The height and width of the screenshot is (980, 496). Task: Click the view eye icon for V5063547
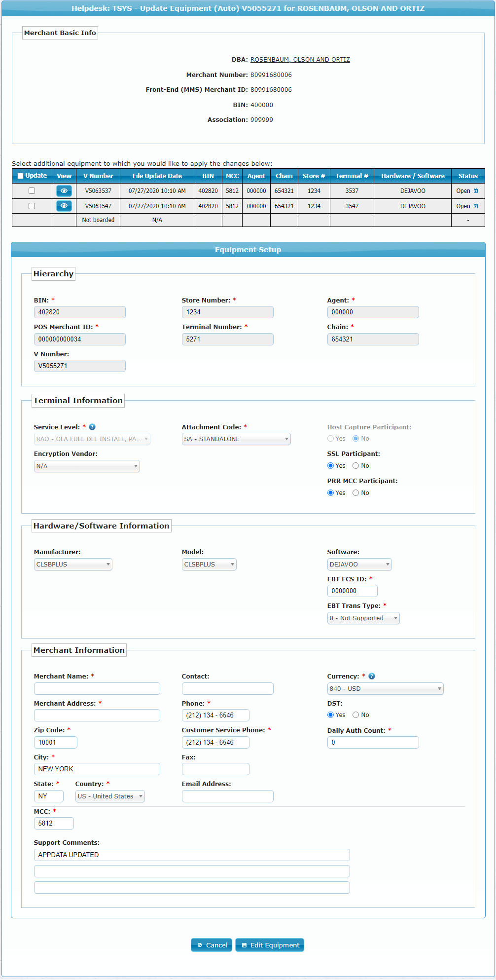coord(64,206)
